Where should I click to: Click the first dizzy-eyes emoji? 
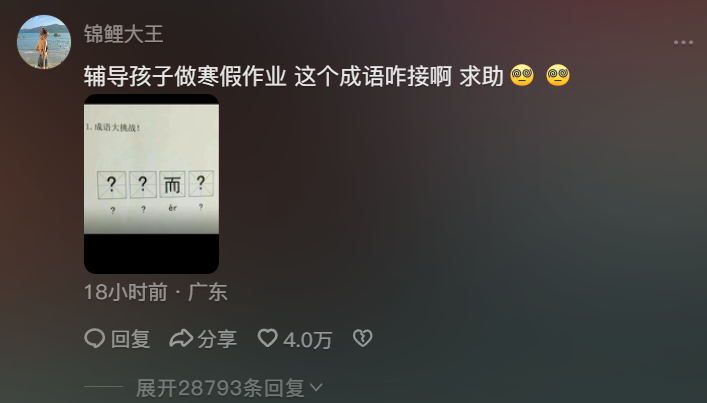pos(522,75)
